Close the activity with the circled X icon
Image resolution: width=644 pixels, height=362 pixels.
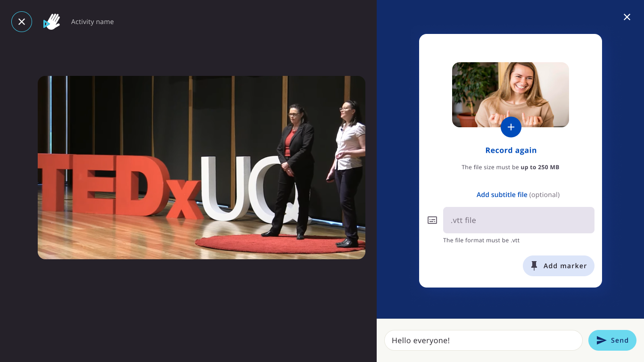tap(22, 22)
